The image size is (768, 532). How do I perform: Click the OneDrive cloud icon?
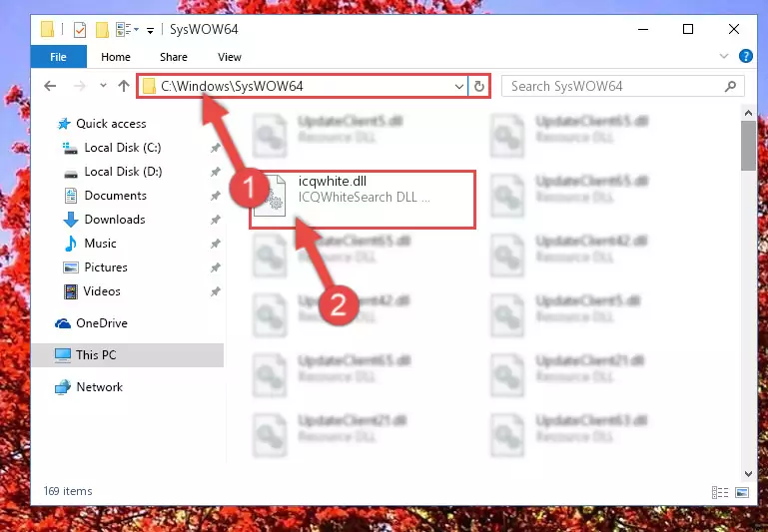coord(63,323)
